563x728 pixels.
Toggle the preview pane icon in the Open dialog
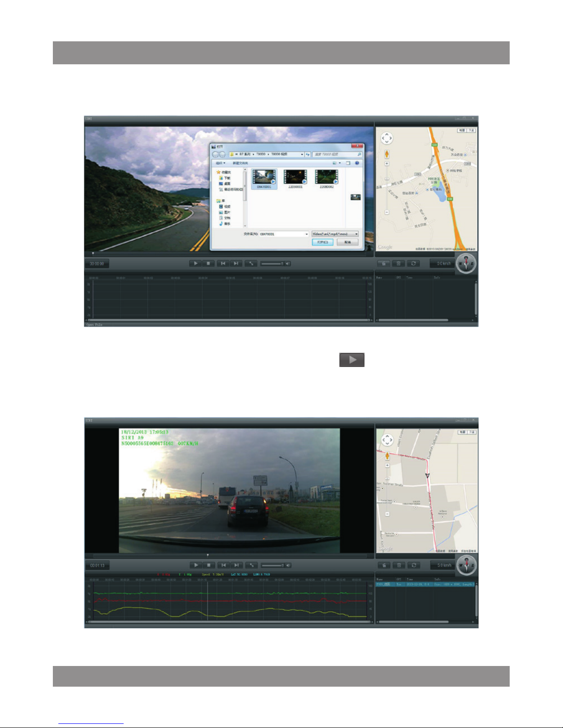348,163
